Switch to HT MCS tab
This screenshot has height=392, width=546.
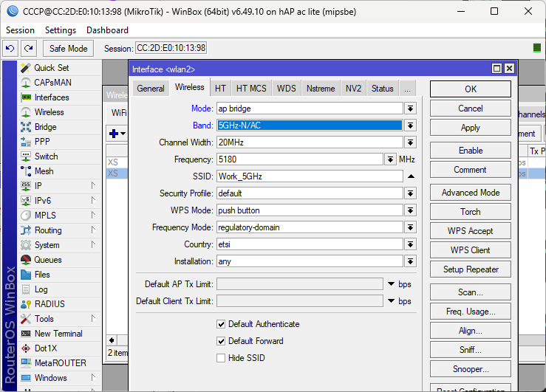(251, 89)
